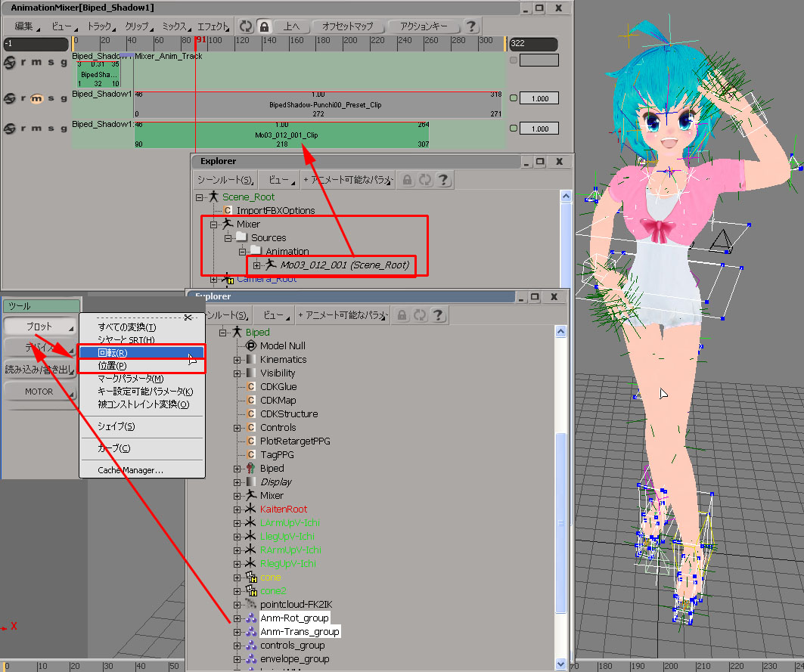The image size is (804, 672).
Task: Click the first mixer track's animation type icon
Action: coord(11,62)
